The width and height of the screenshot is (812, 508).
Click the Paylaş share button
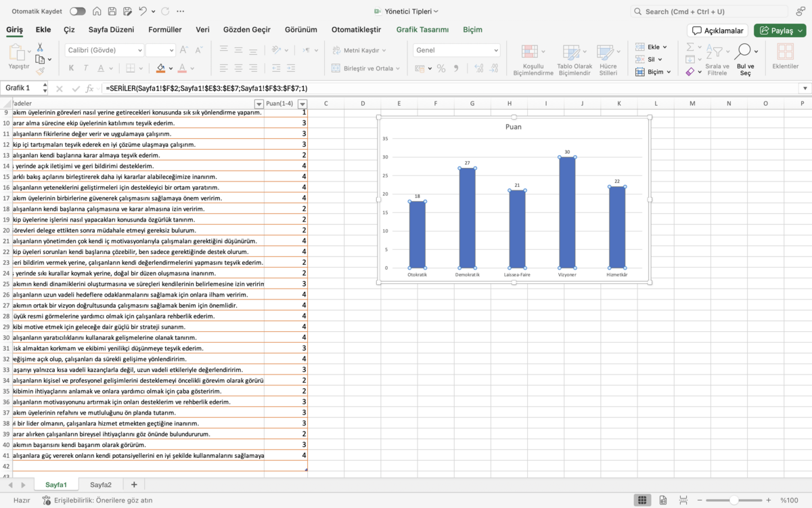coord(780,30)
